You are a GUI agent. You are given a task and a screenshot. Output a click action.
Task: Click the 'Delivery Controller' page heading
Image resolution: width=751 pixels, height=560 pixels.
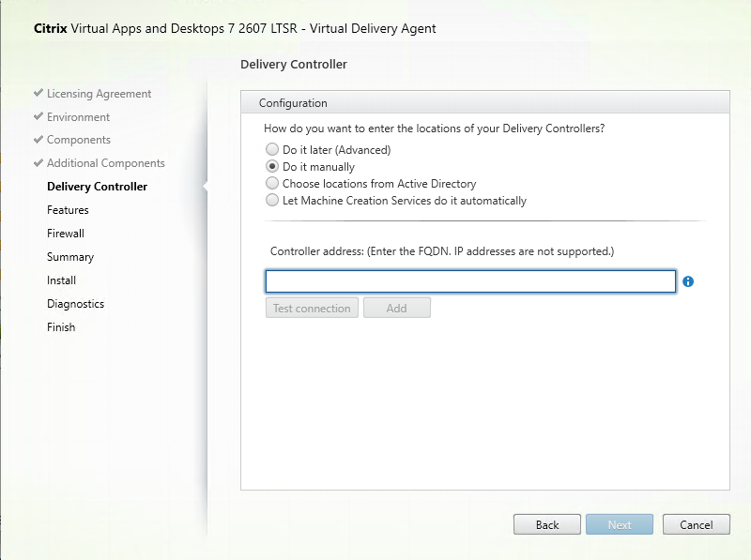[x=294, y=64]
